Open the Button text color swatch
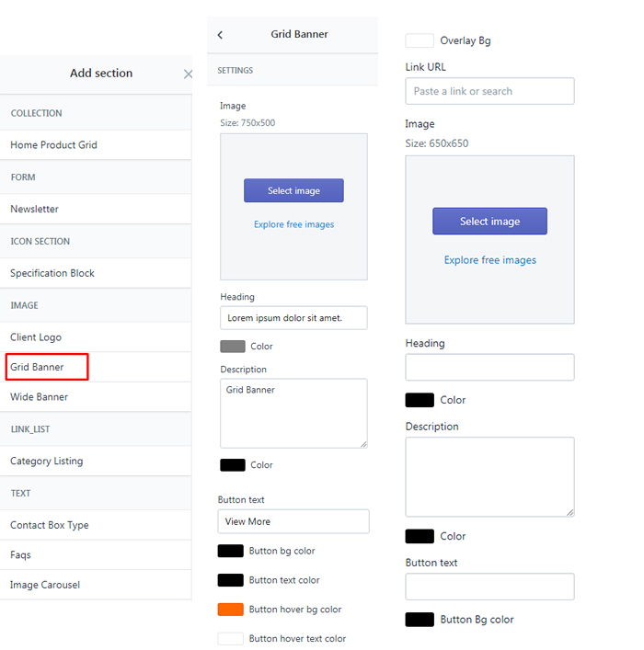 click(230, 580)
